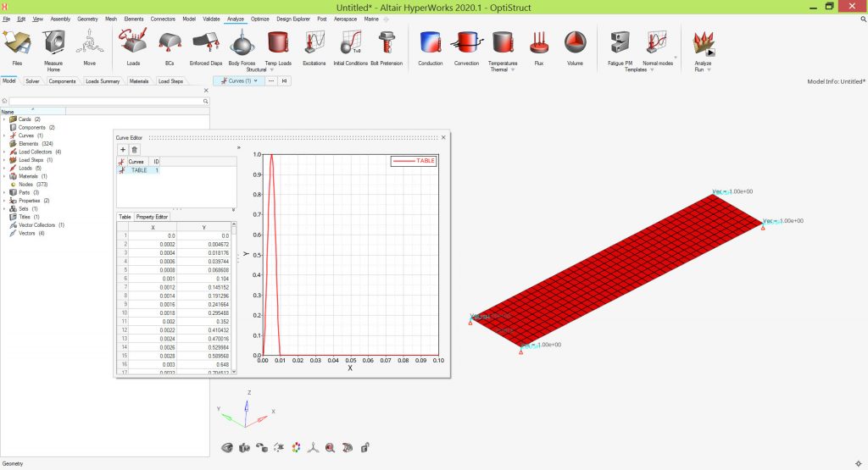
Task: Switch to the Loads Summary tab
Action: [103, 81]
